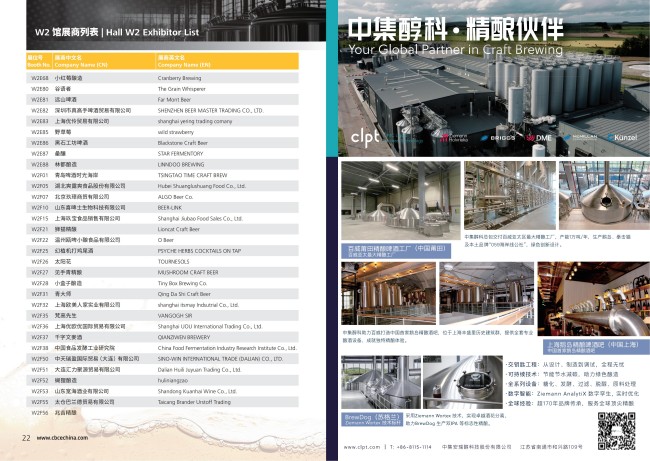Image resolution: width=650 pixels, height=461 pixels.
Task: Open the pipe rack corridor photo
Action: click(509, 195)
